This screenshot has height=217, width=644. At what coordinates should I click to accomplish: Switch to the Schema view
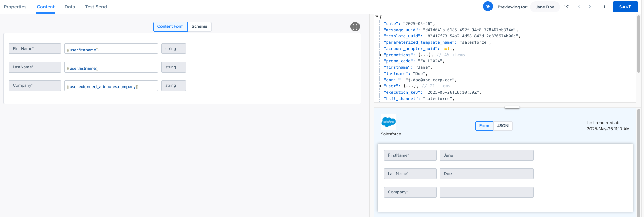(199, 27)
